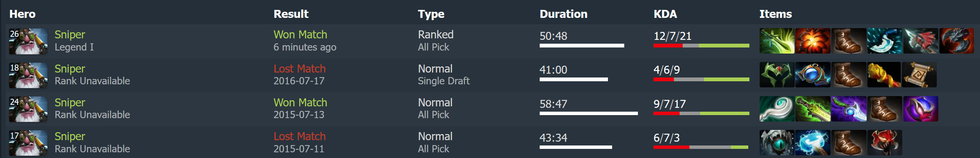Click the KDA column header
Viewport: 980px width, 158px height.
coord(665,14)
